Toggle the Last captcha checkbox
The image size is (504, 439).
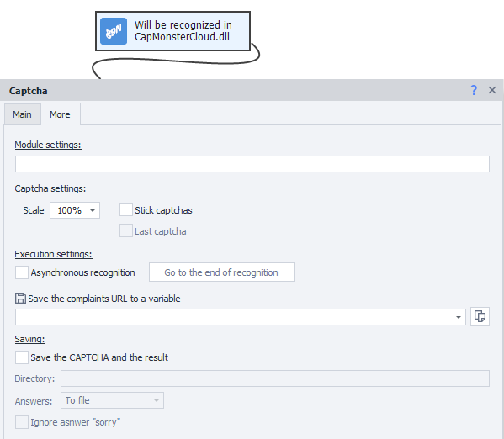[x=126, y=230]
